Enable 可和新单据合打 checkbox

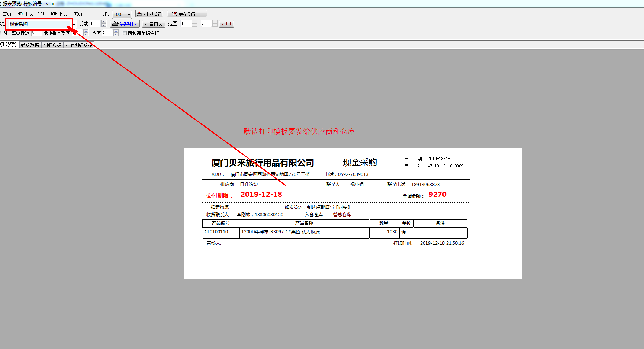tap(125, 33)
